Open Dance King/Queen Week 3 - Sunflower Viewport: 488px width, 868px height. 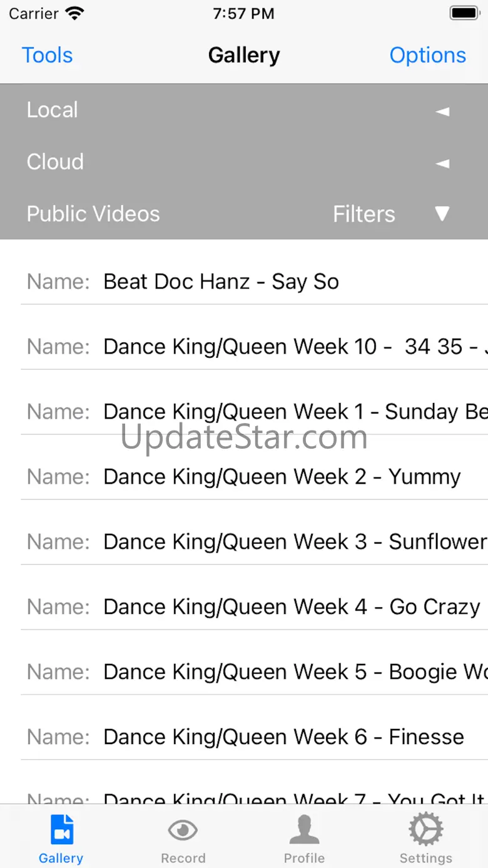[294, 542]
